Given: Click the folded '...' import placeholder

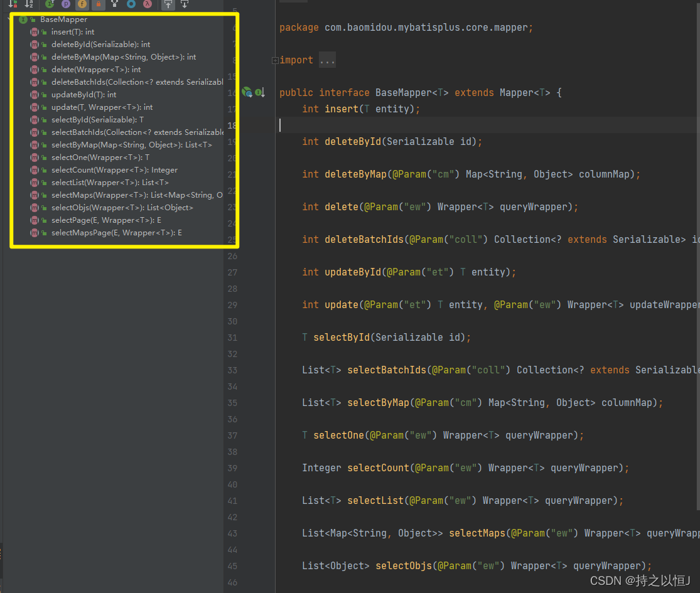Looking at the screenshot, I should tap(327, 60).
